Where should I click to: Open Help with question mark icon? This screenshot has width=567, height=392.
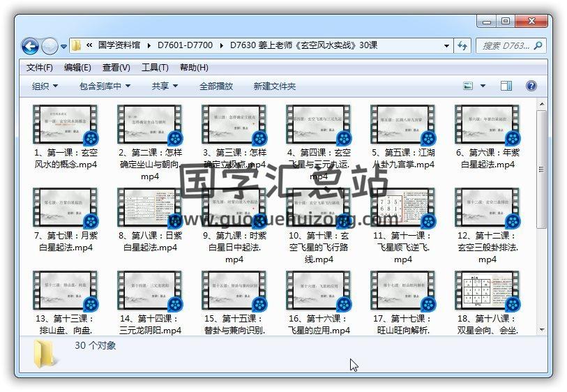coord(531,86)
